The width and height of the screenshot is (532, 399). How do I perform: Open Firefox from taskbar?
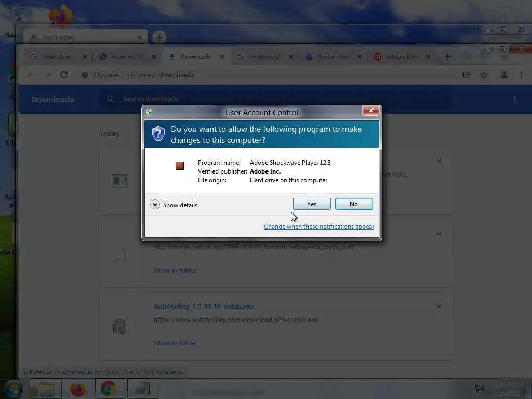coord(78,389)
